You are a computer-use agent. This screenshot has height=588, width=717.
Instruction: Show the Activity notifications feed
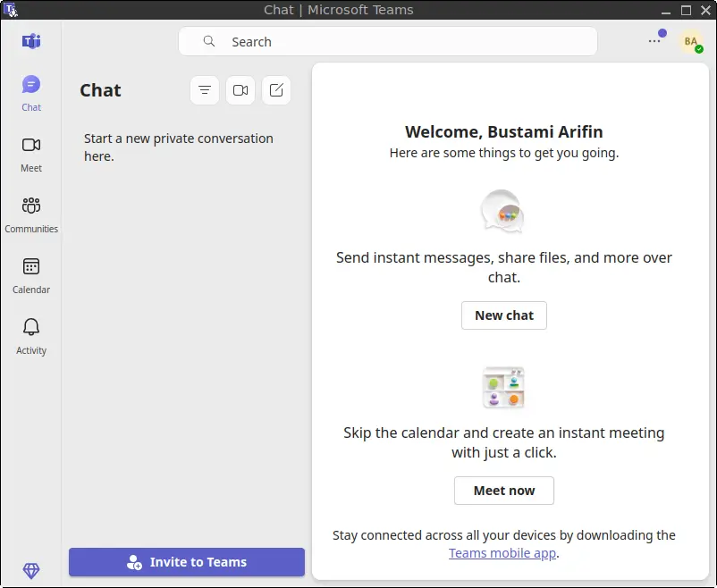coord(31,337)
